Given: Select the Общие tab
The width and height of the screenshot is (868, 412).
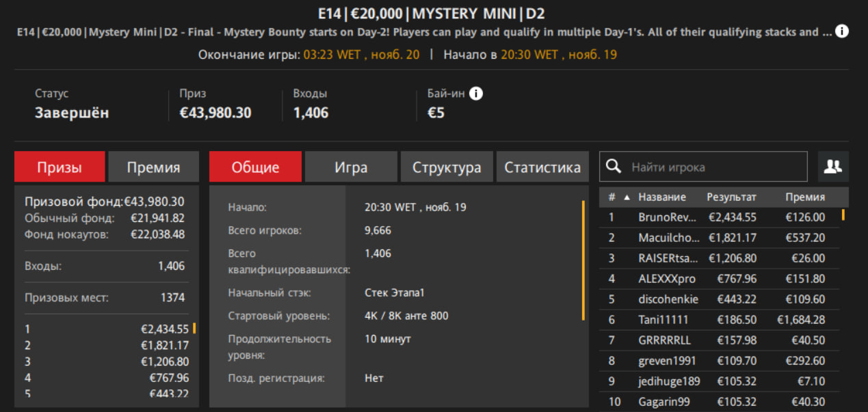Looking at the screenshot, I should [255, 167].
